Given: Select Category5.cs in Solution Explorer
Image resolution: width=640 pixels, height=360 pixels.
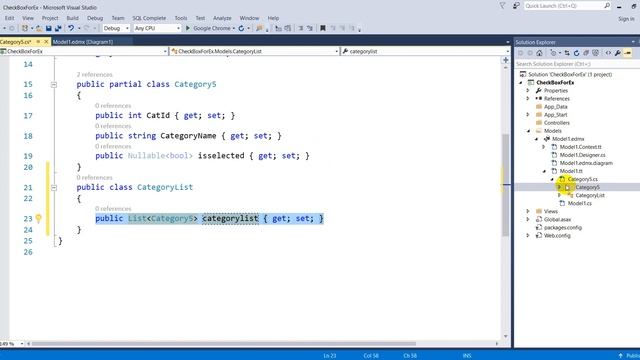Looking at the screenshot, I should coord(582,179).
